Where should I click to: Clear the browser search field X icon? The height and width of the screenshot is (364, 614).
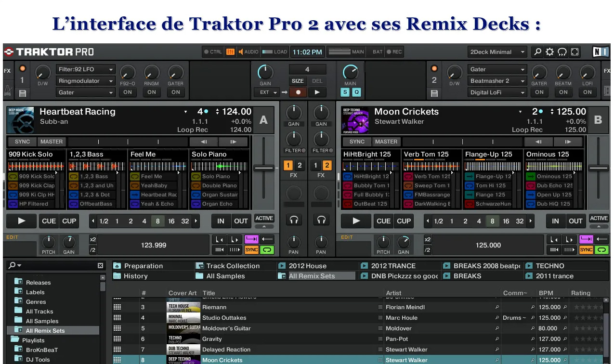(100, 266)
